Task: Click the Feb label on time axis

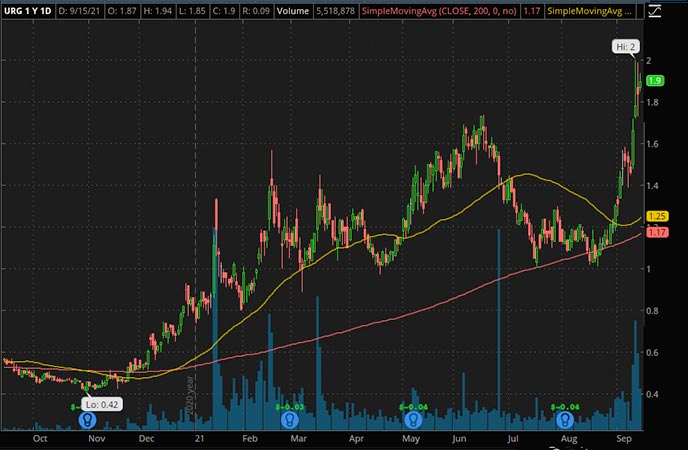Action: (250, 439)
